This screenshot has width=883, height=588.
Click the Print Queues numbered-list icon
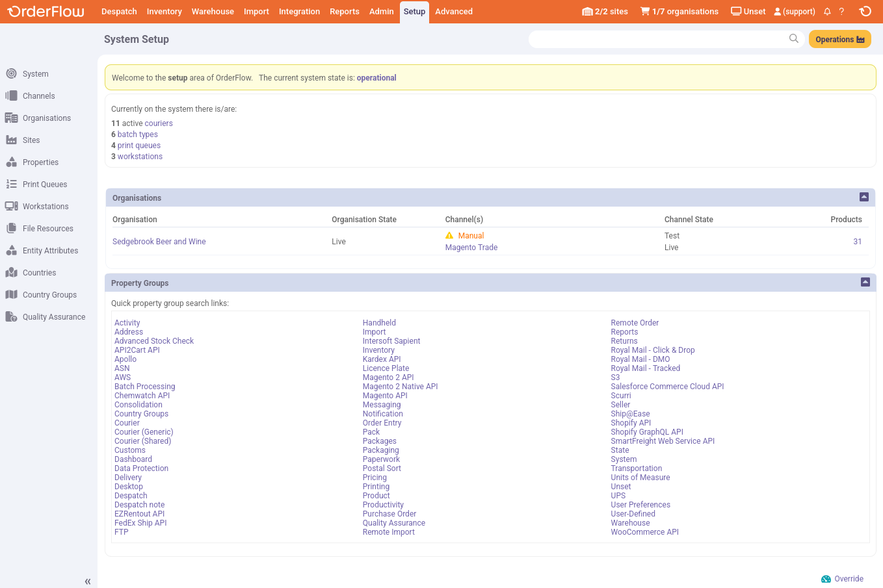pyautogui.click(x=11, y=184)
